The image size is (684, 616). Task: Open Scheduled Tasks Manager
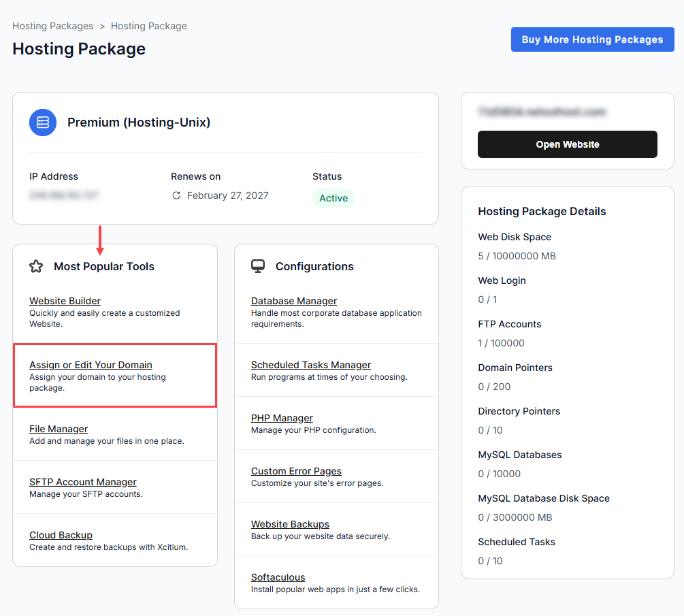point(310,365)
